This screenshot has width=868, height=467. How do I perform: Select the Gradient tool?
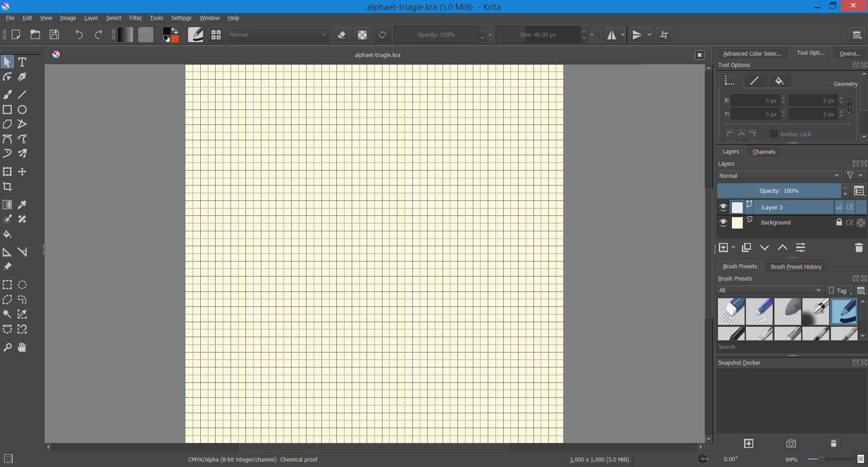pyautogui.click(x=7, y=205)
